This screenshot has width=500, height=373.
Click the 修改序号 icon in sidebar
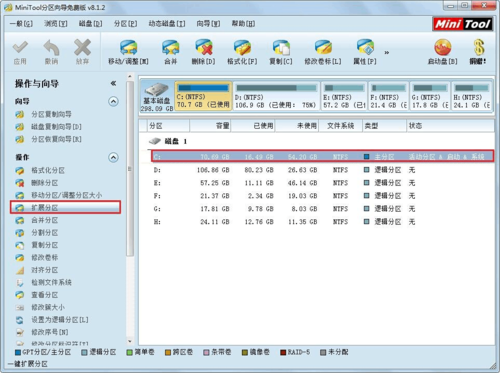[20, 332]
